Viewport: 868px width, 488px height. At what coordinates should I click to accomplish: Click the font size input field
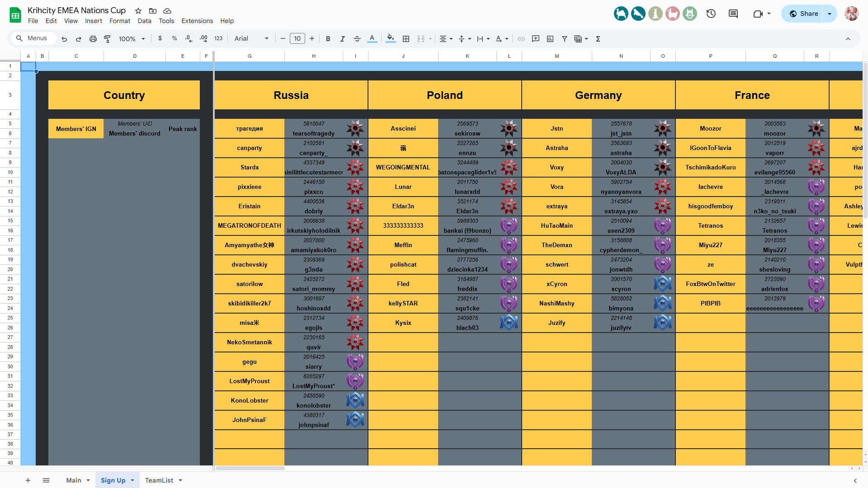(x=297, y=39)
